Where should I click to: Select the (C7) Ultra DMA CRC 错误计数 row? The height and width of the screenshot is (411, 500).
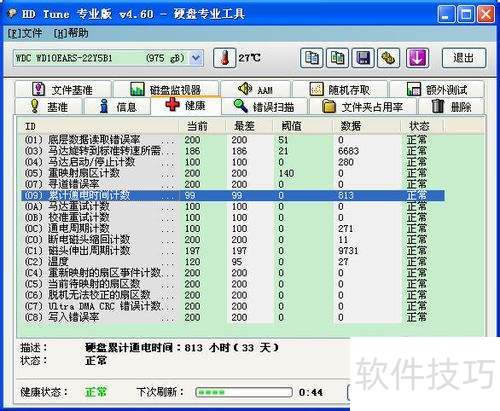pos(233,306)
